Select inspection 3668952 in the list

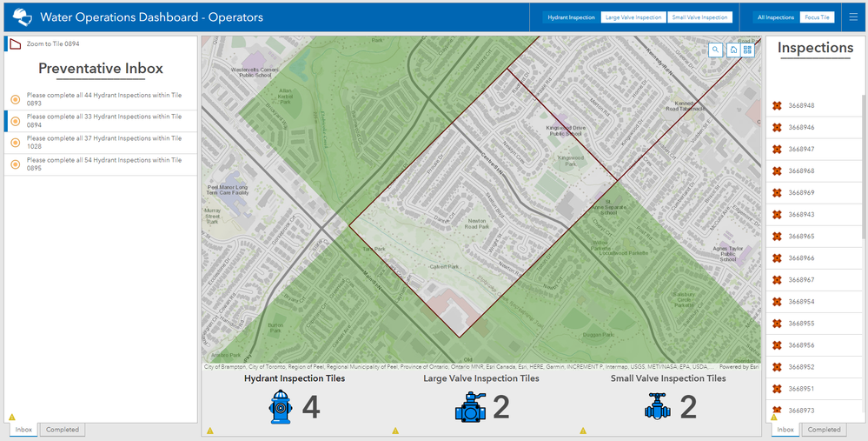click(814, 367)
